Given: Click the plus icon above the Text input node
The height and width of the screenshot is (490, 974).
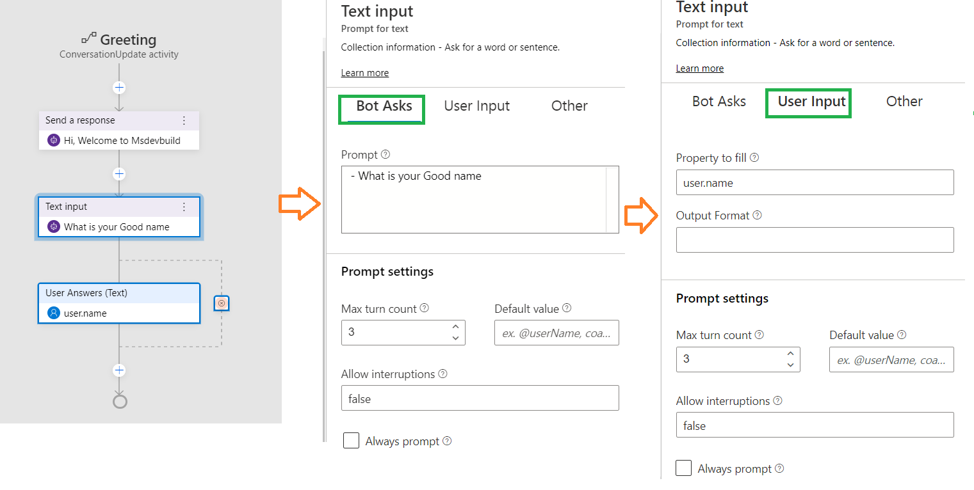Looking at the screenshot, I should [x=119, y=174].
